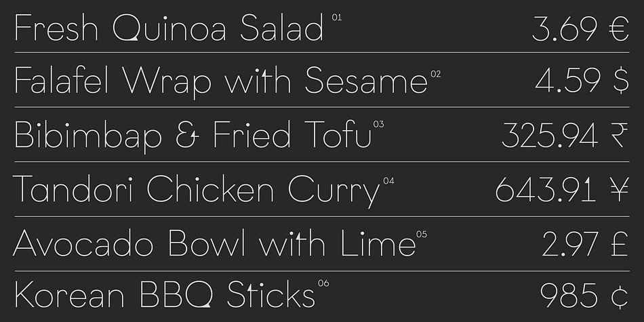Click the 325.94 price value
Image resolution: width=644 pixels, height=322 pixels.
(550, 135)
